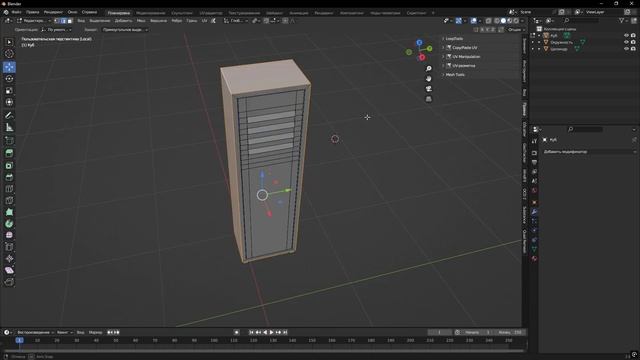Select the Annotate tool
The height and width of the screenshot is (360, 640).
[x=9, y=116]
